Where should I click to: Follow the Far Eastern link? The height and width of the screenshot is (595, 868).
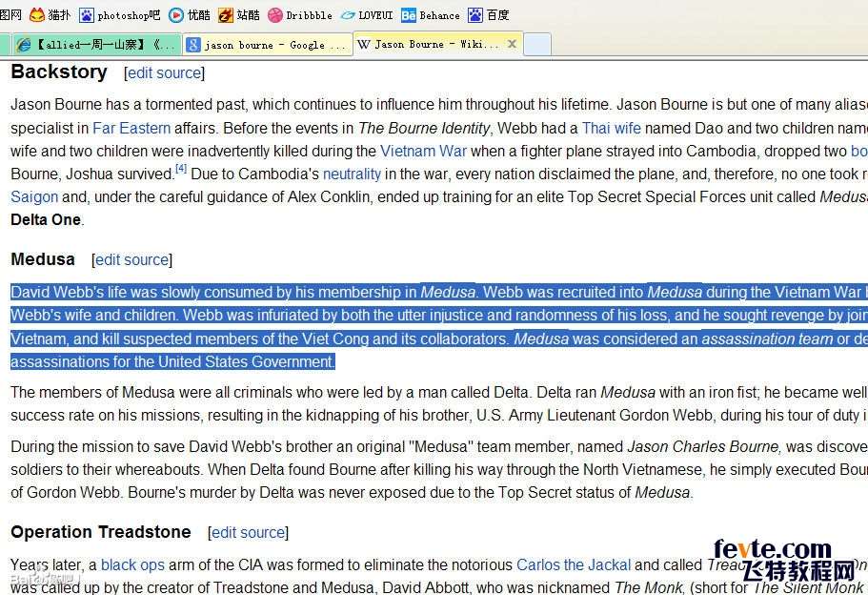131,128
